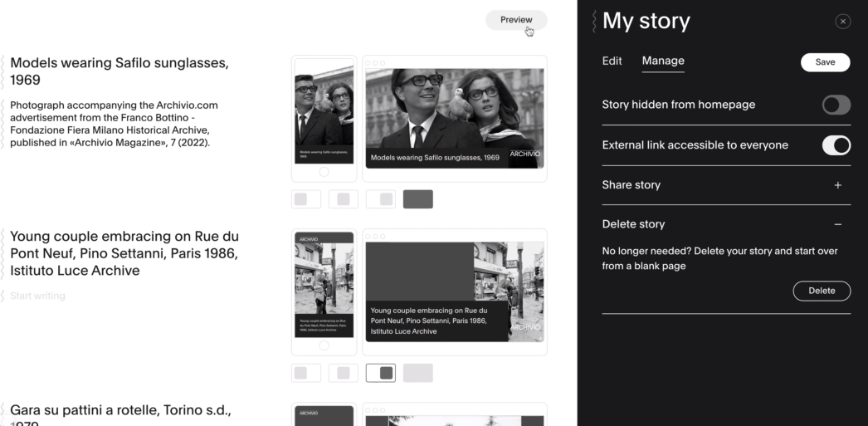This screenshot has width=868, height=426.
Task: Open the Gara su pattini desktop preview
Action: [455, 414]
